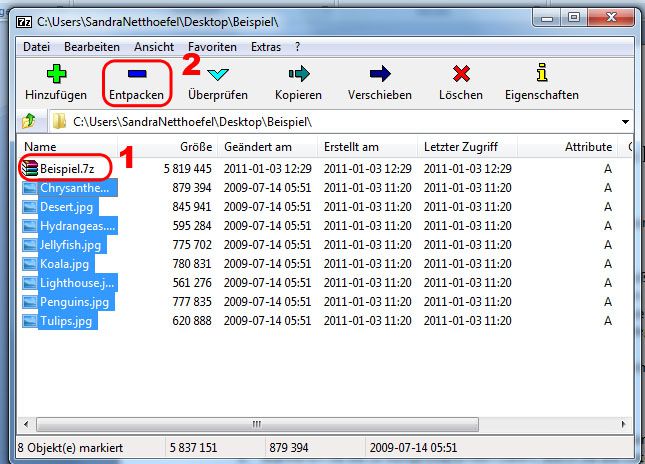Viewport: 645px width, 464px height.
Task: Click the yellow Eigenschaften info icon
Action: click(542, 72)
